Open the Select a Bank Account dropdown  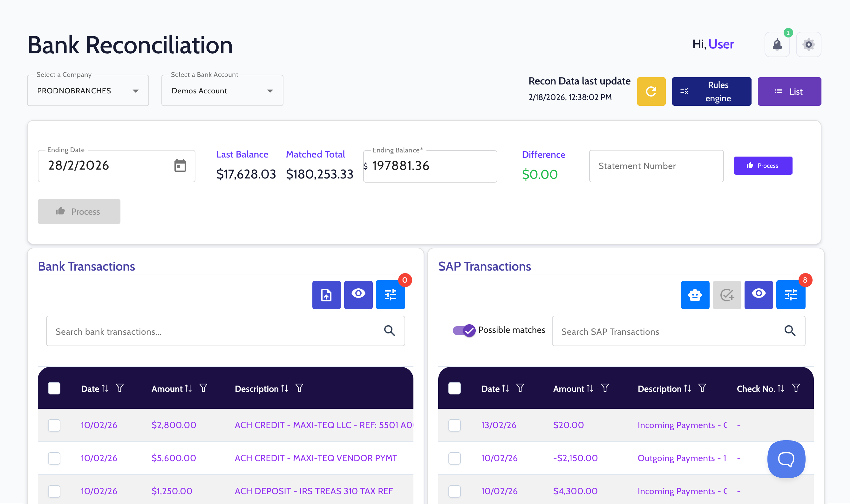(x=222, y=91)
